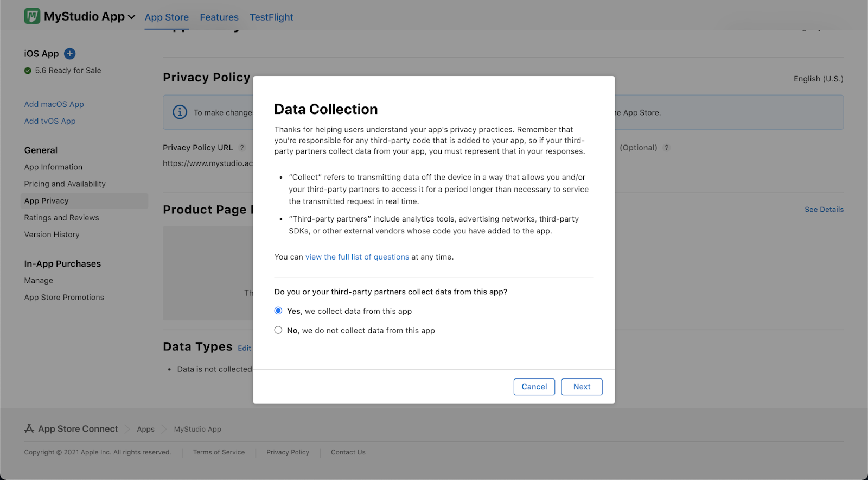Click the info icon in the banner

click(x=180, y=112)
